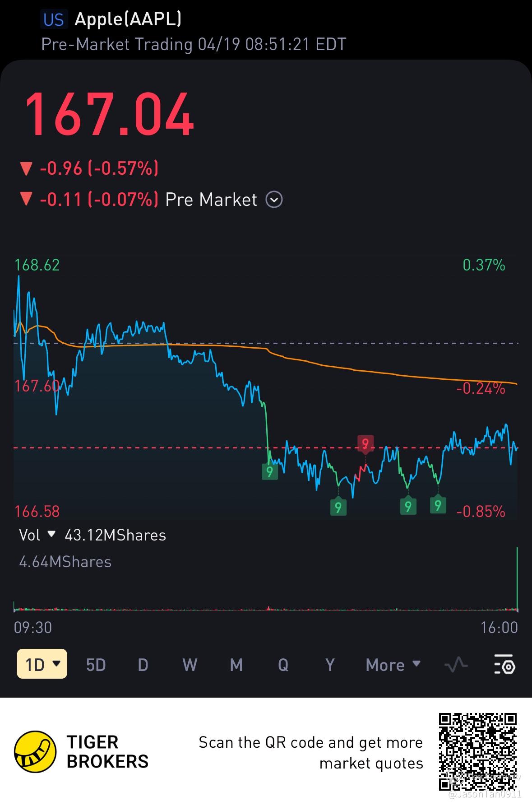Select the M monthly chart tab

point(236,665)
